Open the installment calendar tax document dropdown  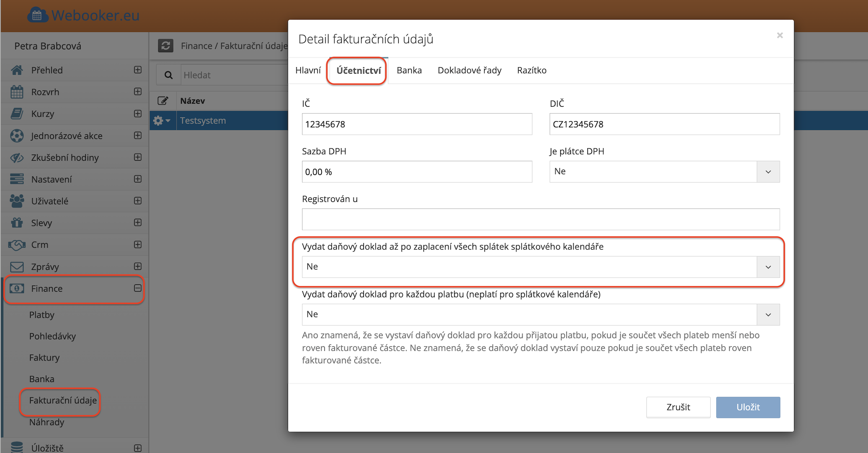[767, 267]
